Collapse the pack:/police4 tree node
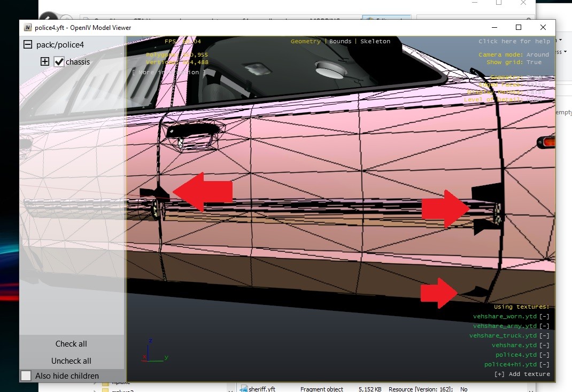 coord(28,44)
